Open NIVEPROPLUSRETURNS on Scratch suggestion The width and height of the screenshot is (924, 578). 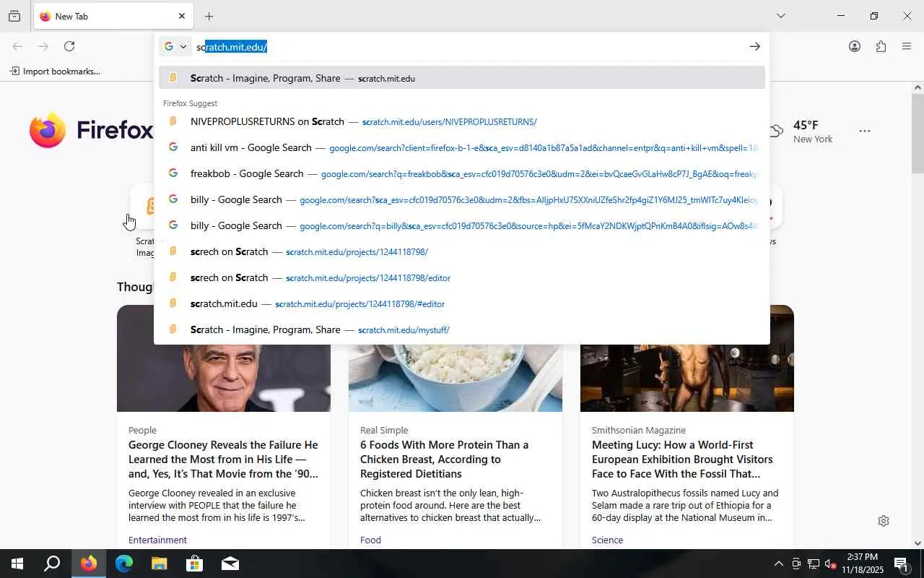click(462, 121)
